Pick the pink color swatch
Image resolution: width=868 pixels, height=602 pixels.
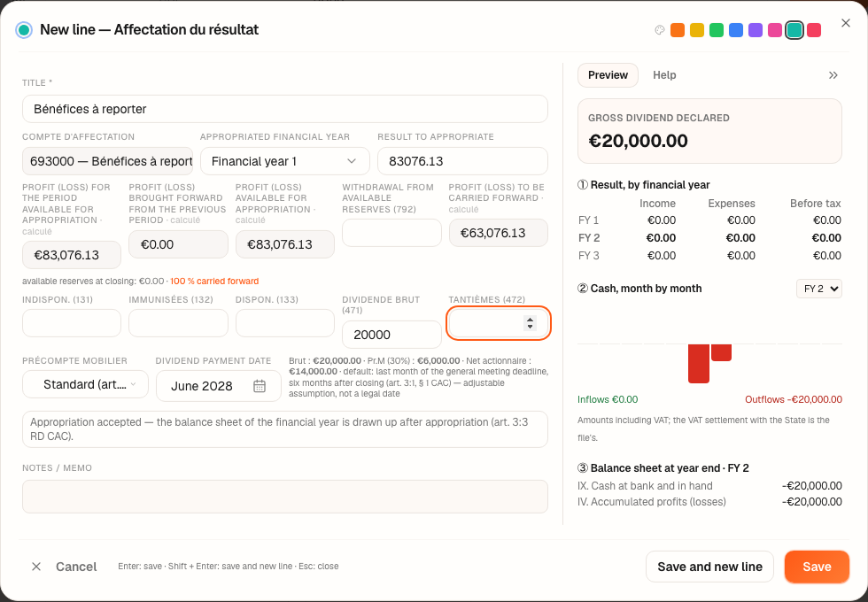point(774,30)
